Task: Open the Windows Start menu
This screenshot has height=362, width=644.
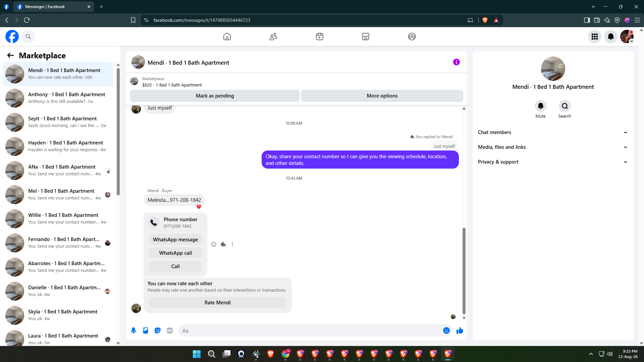Action: [x=197, y=354]
